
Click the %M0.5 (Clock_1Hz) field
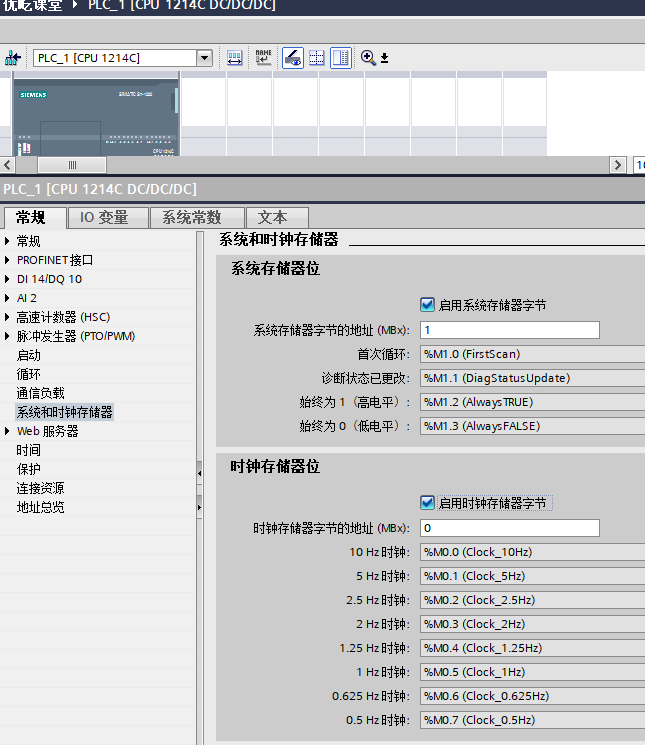tap(532, 672)
